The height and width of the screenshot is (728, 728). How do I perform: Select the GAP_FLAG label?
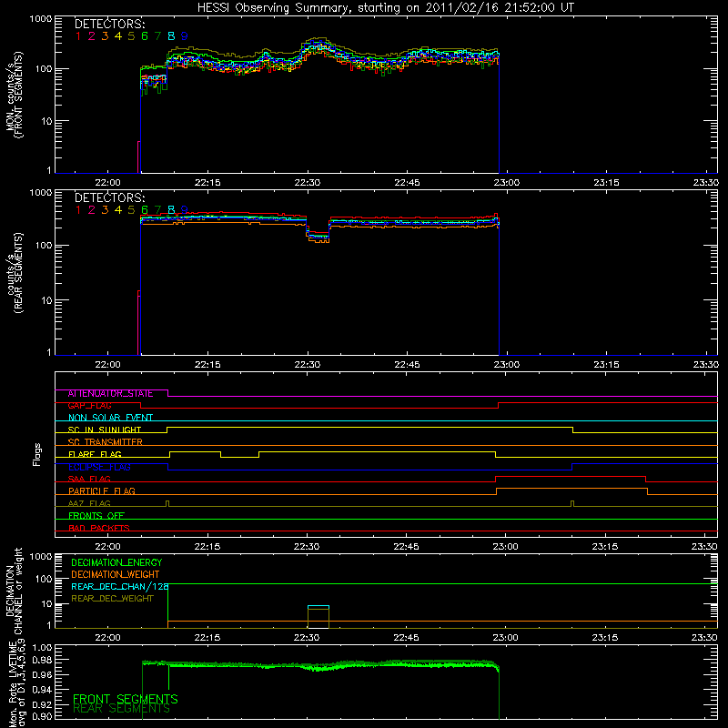[x=89, y=406]
